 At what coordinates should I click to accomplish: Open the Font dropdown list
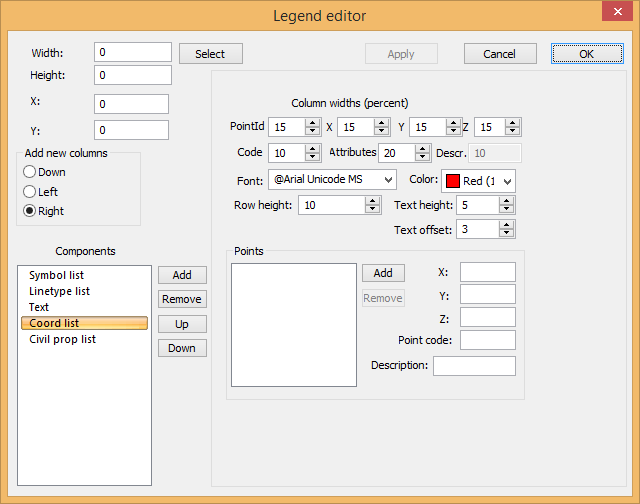388,179
